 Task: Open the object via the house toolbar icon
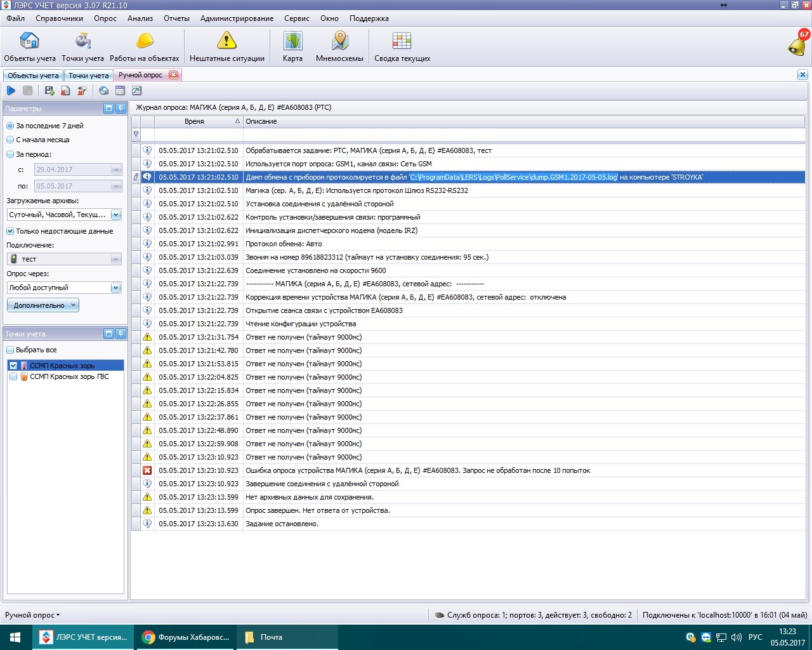click(103, 91)
